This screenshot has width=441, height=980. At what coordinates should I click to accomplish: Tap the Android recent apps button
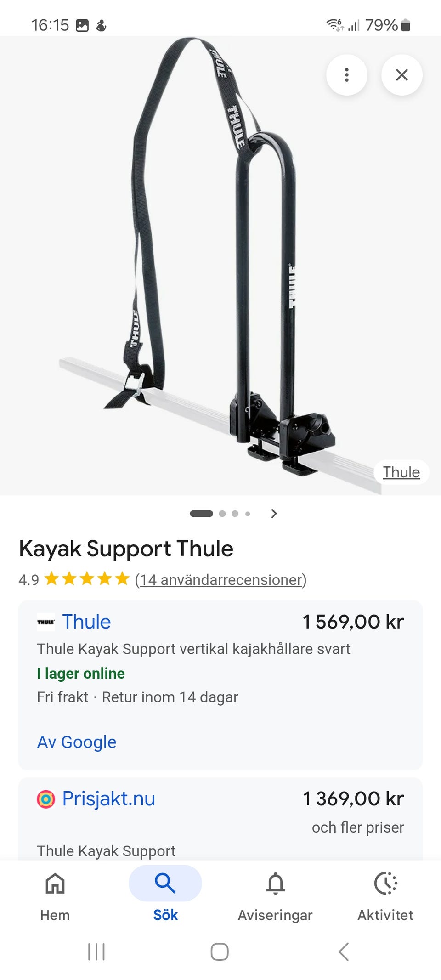click(x=96, y=952)
